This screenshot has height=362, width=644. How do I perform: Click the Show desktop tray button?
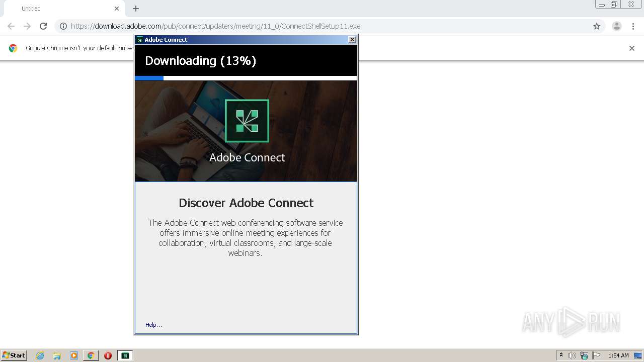coord(638,355)
